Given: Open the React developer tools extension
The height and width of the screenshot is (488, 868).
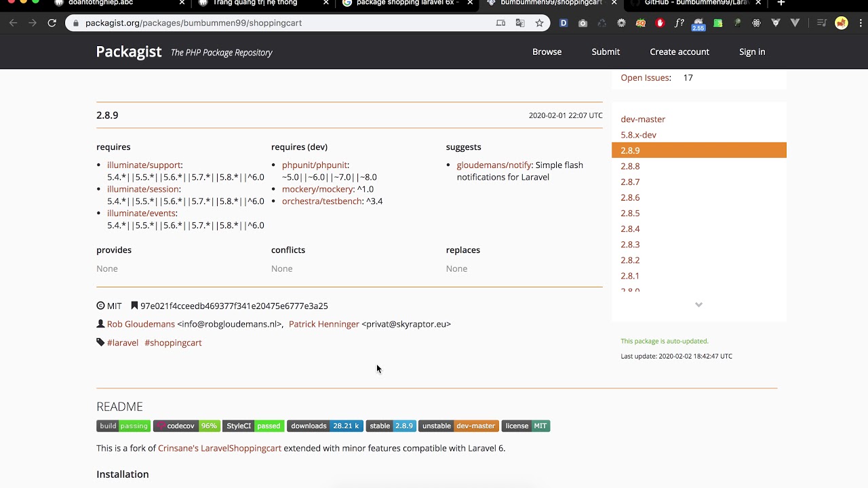Looking at the screenshot, I should (x=756, y=23).
